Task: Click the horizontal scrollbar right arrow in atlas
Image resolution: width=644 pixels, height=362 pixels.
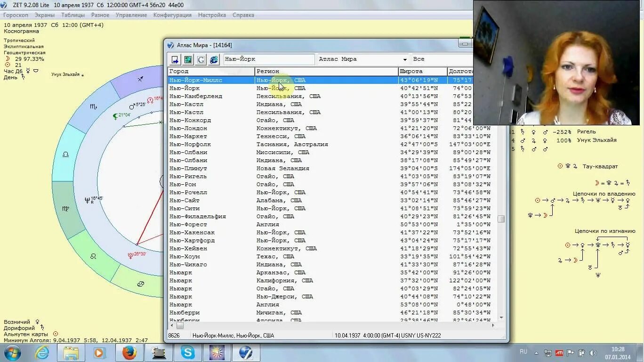Action: point(493,325)
